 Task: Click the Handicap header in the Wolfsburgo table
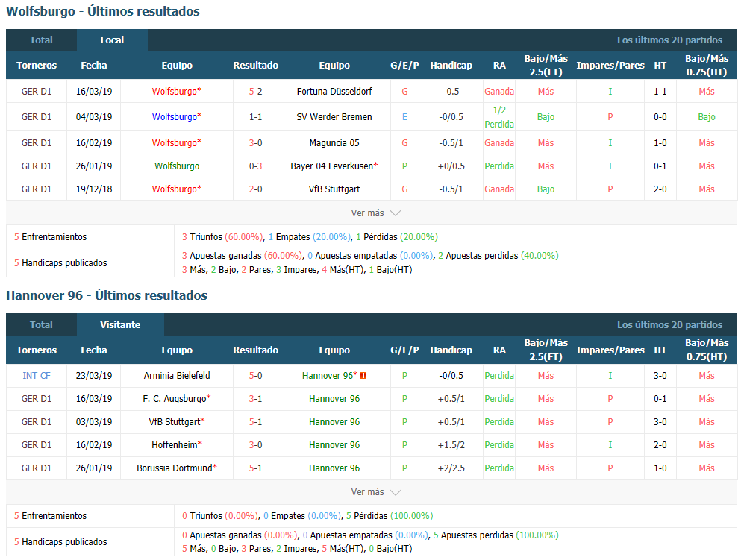tap(451, 65)
